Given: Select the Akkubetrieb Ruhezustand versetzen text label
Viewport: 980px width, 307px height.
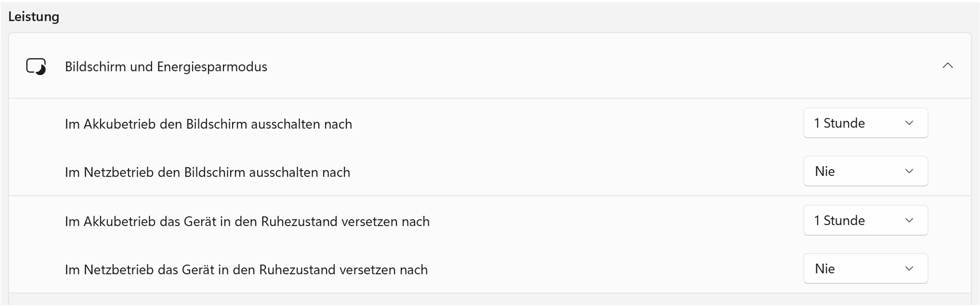Looking at the screenshot, I should click(x=247, y=222).
